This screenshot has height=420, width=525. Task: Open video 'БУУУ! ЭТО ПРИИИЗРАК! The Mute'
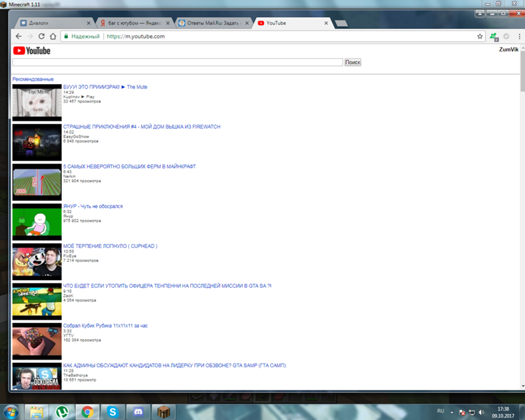coord(105,87)
